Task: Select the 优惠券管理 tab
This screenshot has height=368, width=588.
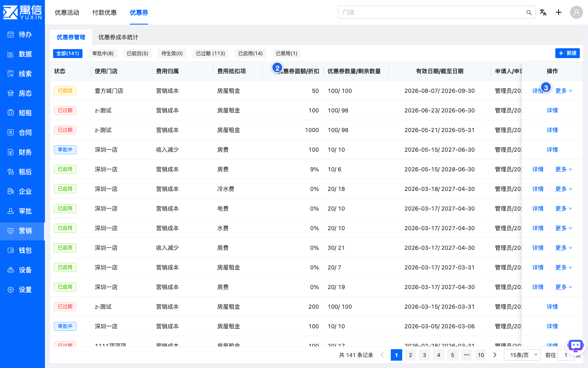Action: (71, 37)
